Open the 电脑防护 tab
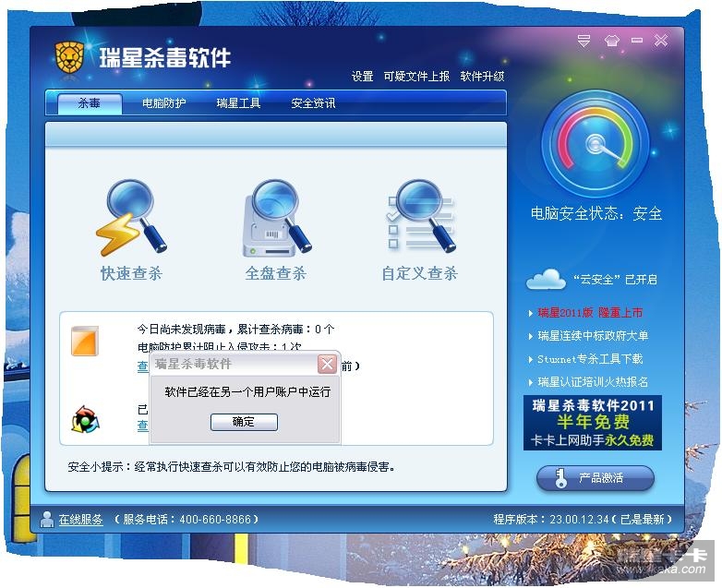The image size is (722, 588). (164, 103)
